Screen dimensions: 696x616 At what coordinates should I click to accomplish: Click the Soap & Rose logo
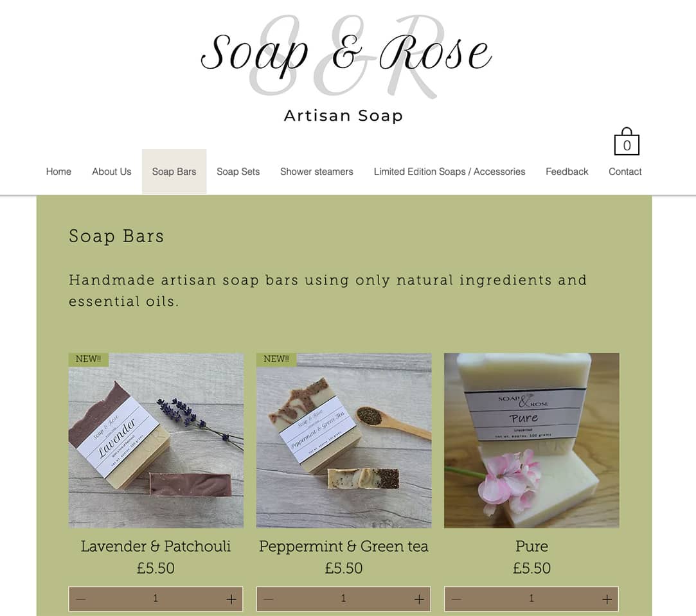coord(345,55)
